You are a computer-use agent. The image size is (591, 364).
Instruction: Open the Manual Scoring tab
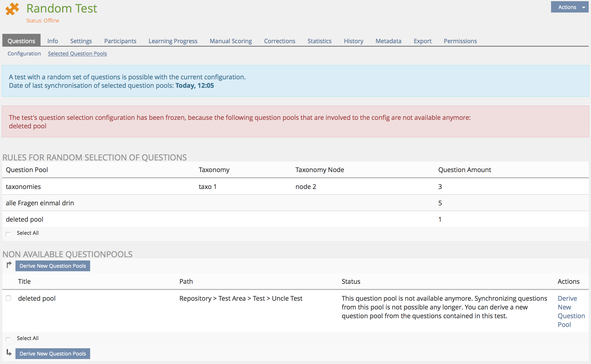coord(230,41)
